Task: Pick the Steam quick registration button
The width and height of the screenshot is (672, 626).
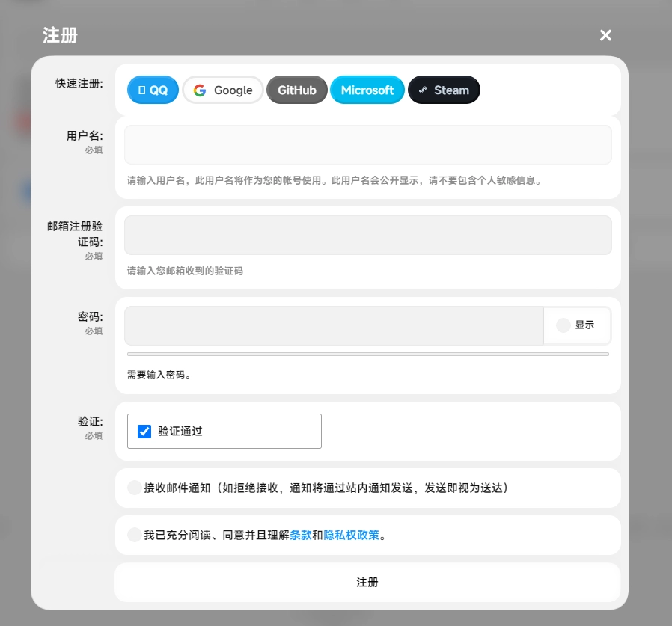Action: 444,90
